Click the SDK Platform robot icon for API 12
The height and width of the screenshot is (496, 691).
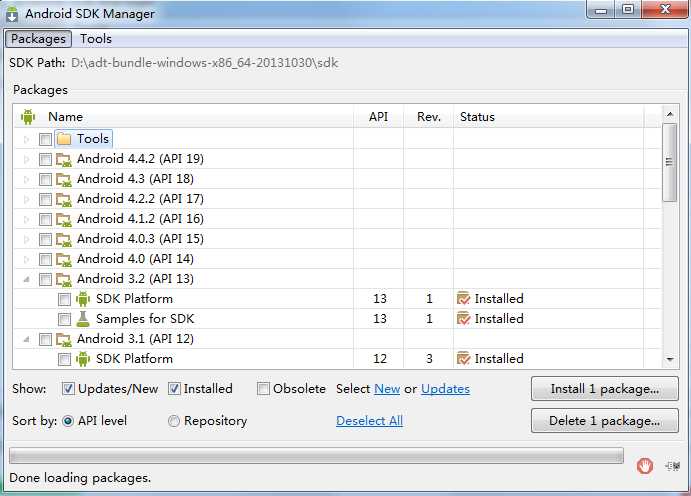83,359
